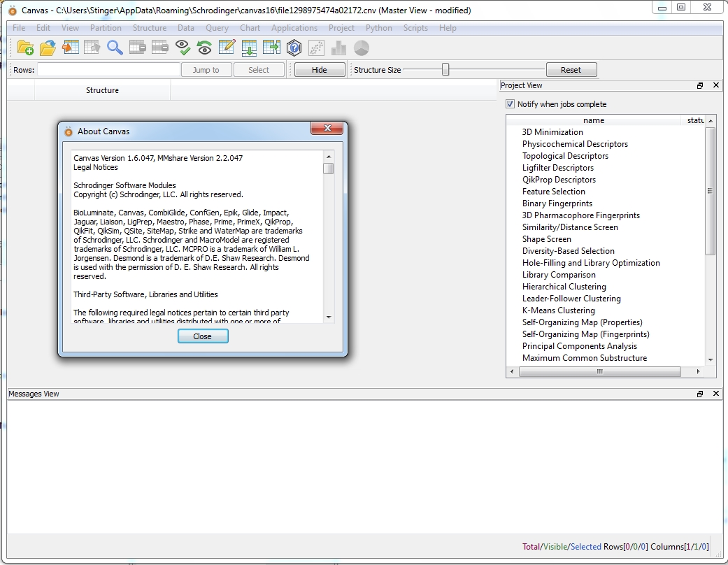Image resolution: width=728 pixels, height=565 pixels.
Task: Open the Edit menu
Action: tap(43, 28)
